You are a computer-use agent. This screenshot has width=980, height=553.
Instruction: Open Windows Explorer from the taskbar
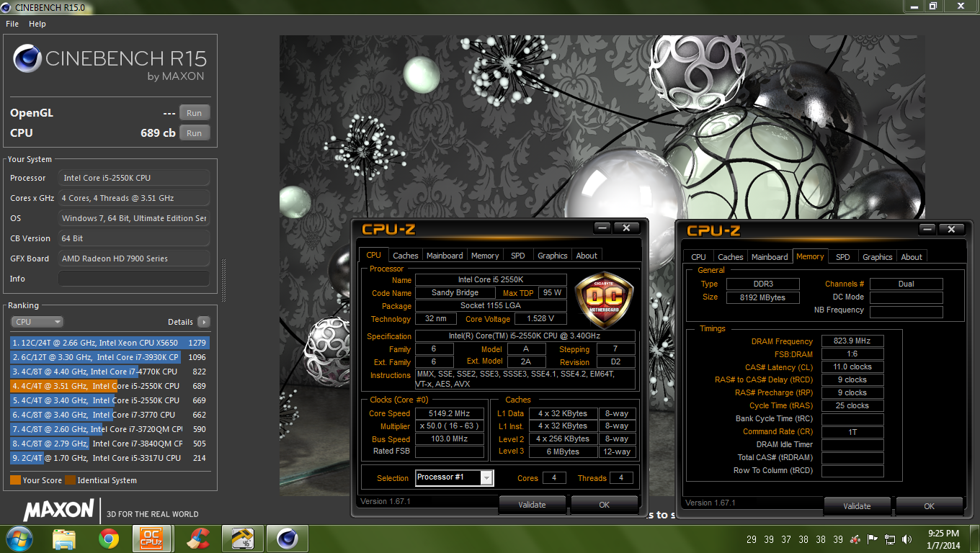point(64,539)
